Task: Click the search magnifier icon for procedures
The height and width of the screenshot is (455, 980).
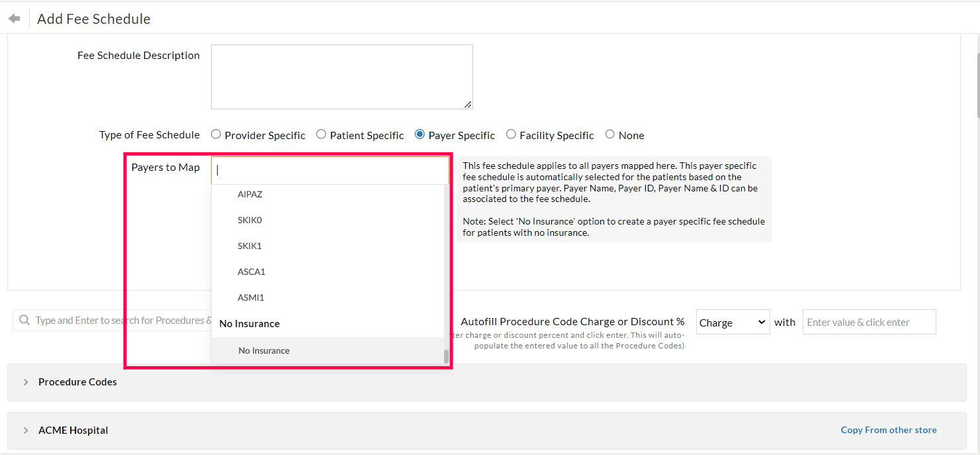Action: coord(24,321)
